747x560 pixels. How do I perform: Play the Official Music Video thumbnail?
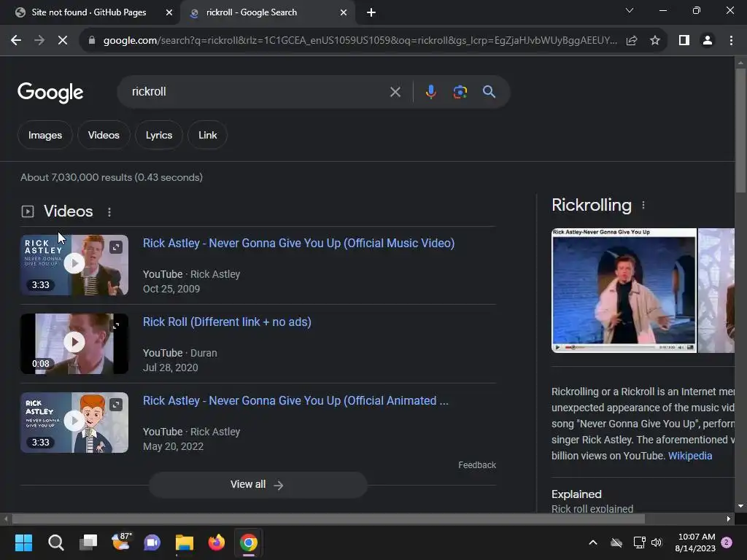coord(74,263)
